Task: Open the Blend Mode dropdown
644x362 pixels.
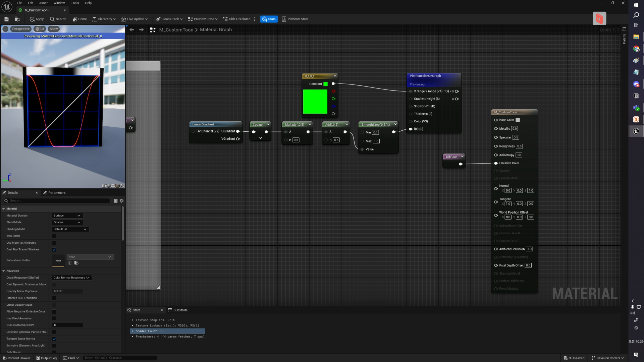Action: (67, 223)
